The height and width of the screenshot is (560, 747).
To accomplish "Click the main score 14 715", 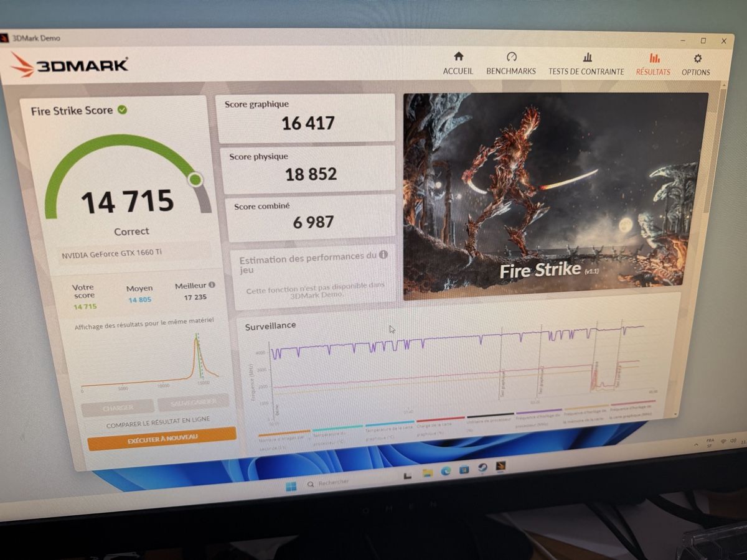I will pyautogui.click(x=128, y=202).
